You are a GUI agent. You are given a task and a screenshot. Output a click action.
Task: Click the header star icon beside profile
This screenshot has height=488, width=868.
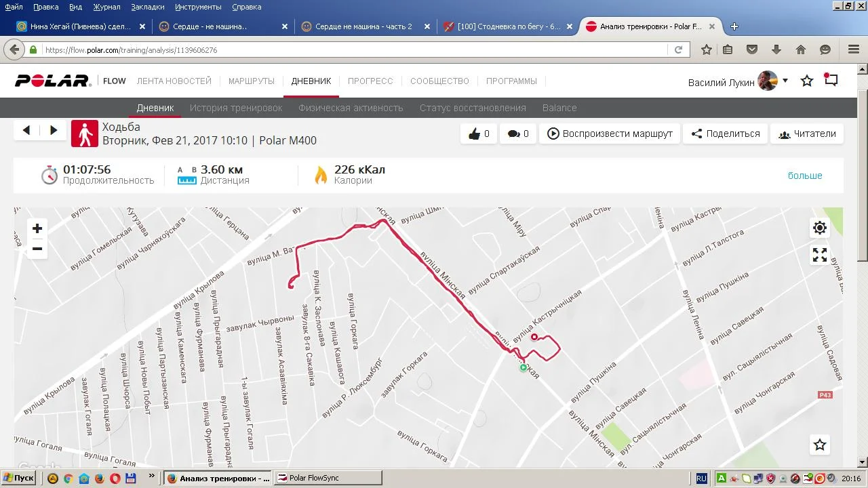pyautogui.click(x=807, y=81)
